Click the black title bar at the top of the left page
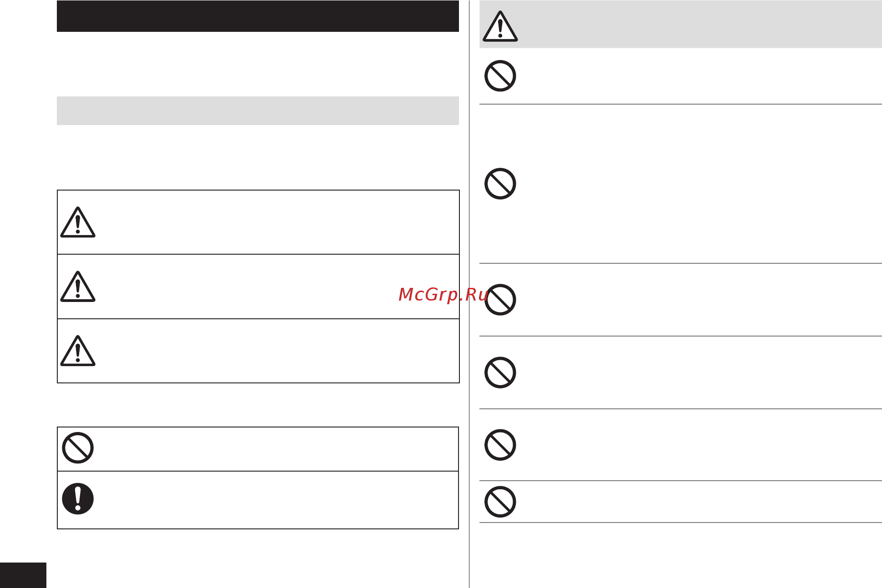The image size is (882, 588). click(258, 16)
